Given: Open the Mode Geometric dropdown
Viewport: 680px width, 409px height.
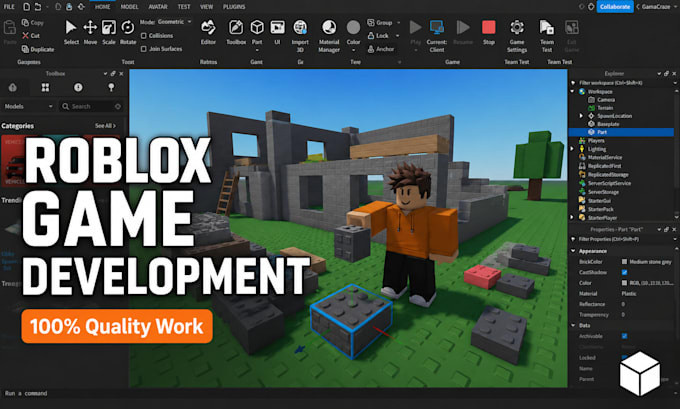Looking at the screenshot, I should pos(174,22).
